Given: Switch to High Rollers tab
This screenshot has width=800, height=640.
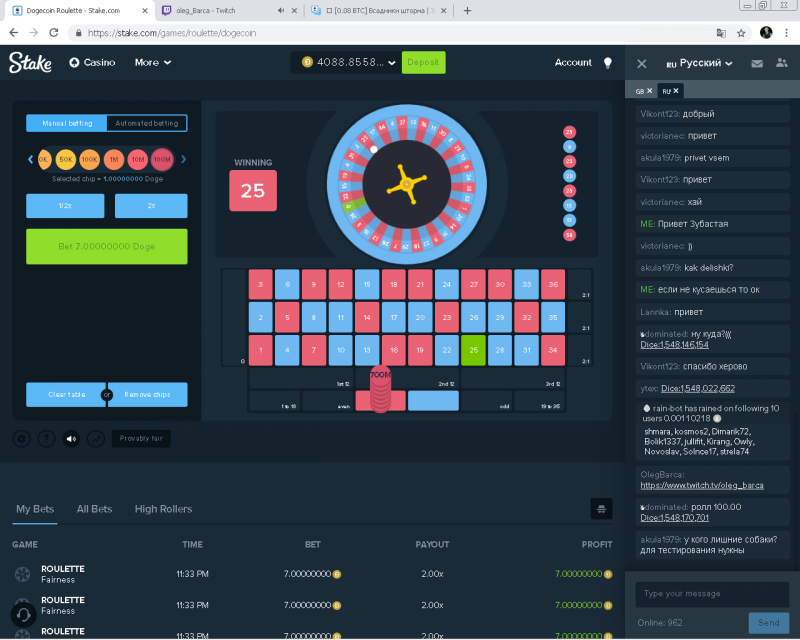Looking at the screenshot, I should (163, 509).
